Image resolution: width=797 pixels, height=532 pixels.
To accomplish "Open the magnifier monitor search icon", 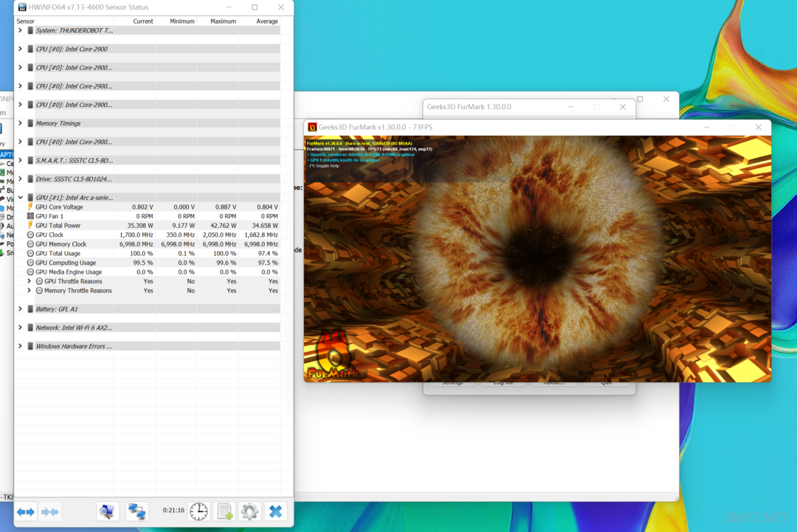I will (107, 511).
